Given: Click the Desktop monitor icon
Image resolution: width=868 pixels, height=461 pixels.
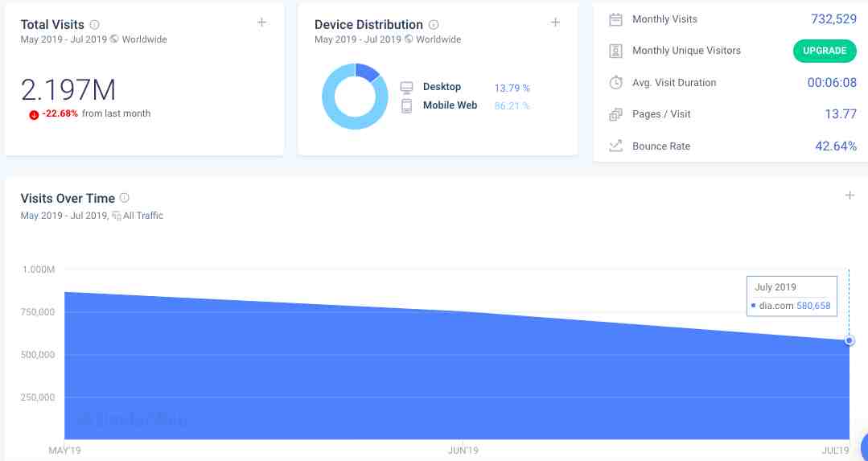Looking at the screenshot, I should click(x=406, y=88).
